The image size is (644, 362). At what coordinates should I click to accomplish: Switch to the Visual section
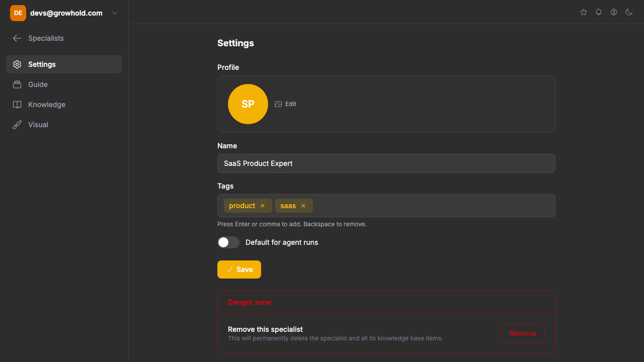click(38, 125)
